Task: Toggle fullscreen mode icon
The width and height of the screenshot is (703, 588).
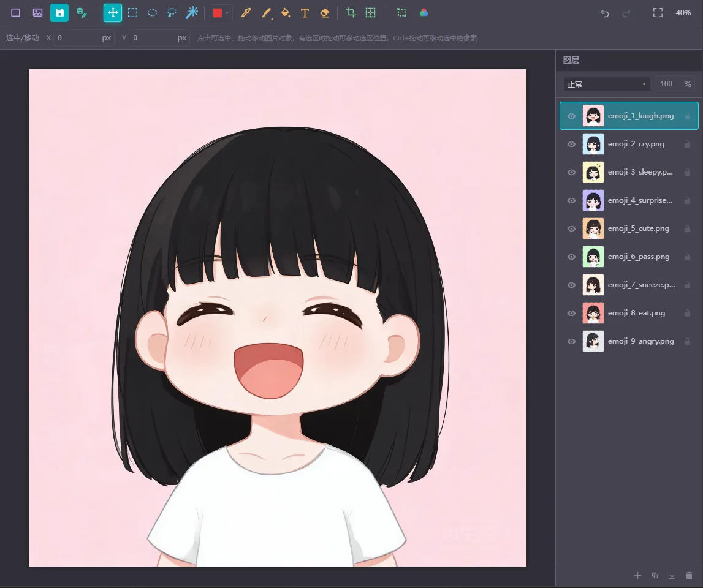Action: click(658, 12)
